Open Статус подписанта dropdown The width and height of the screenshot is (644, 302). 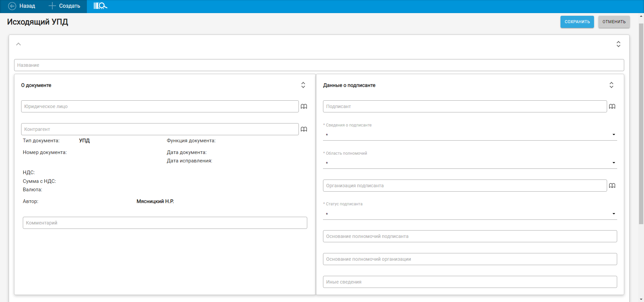coord(470,214)
